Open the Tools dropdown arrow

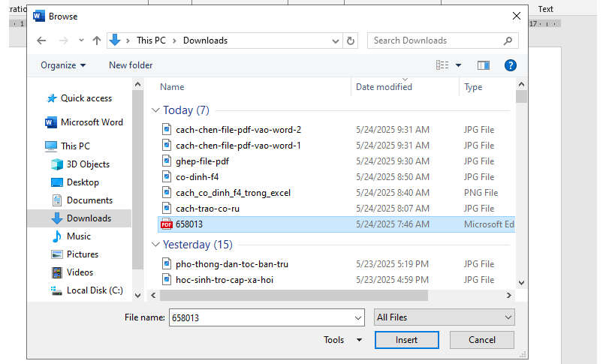[x=359, y=340]
